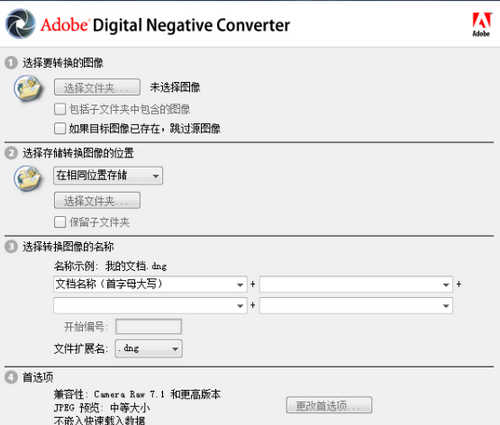Click the DNG Converter aperture logo icon
The image size is (500, 425).
[20, 24]
